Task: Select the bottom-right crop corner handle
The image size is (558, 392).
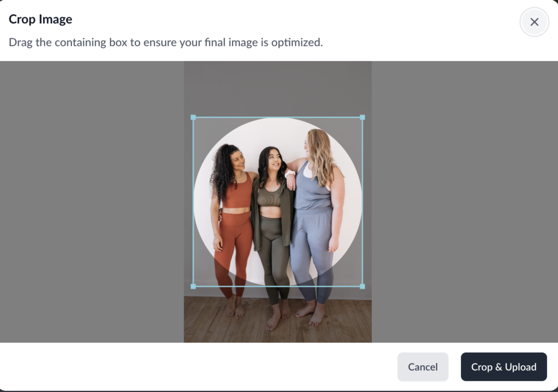Action: [362, 286]
